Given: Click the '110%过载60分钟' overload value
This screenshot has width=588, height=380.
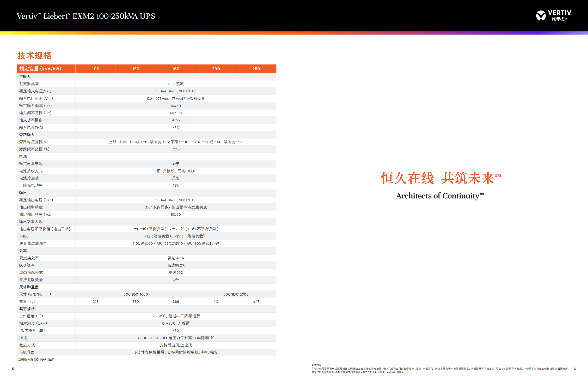Looking at the screenshot, I should [x=147, y=243].
